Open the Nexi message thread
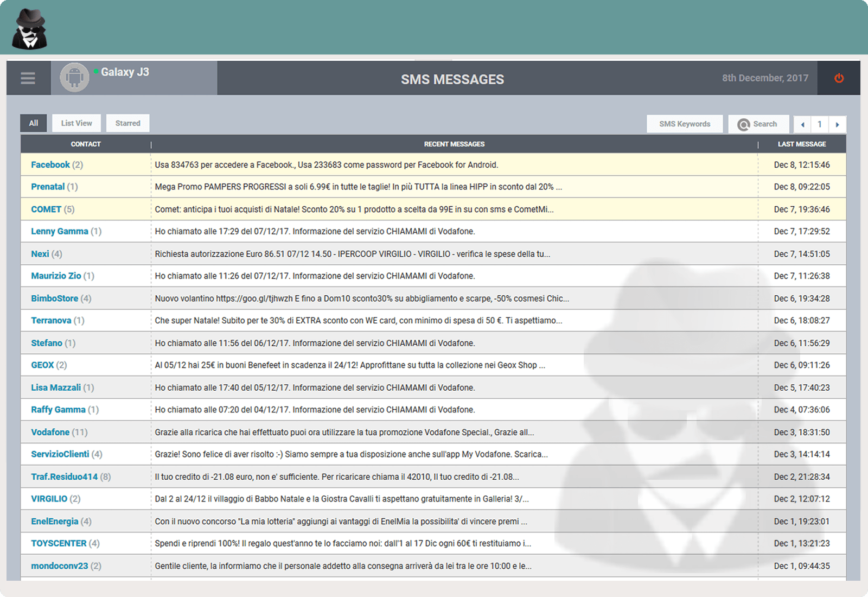 [40, 254]
